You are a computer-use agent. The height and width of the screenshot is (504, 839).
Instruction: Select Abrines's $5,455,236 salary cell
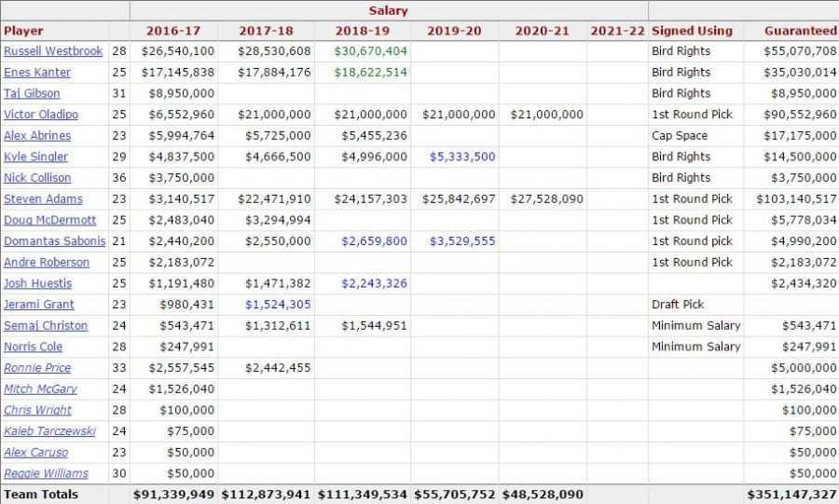pyautogui.click(x=374, y=136)
